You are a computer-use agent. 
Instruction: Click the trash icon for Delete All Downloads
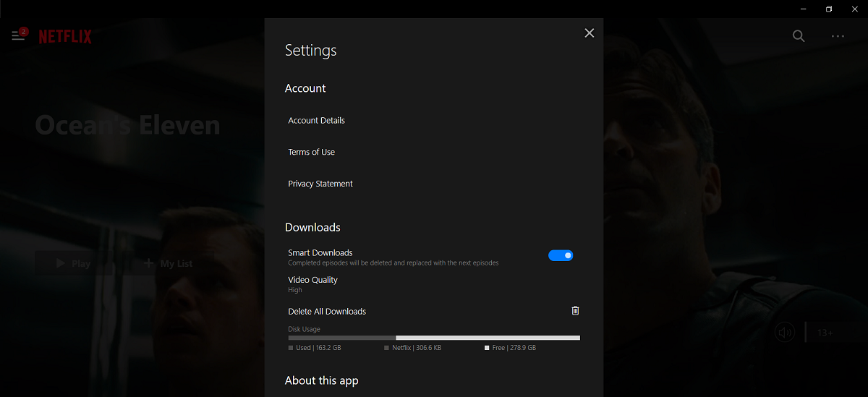[x=576, y=311]
